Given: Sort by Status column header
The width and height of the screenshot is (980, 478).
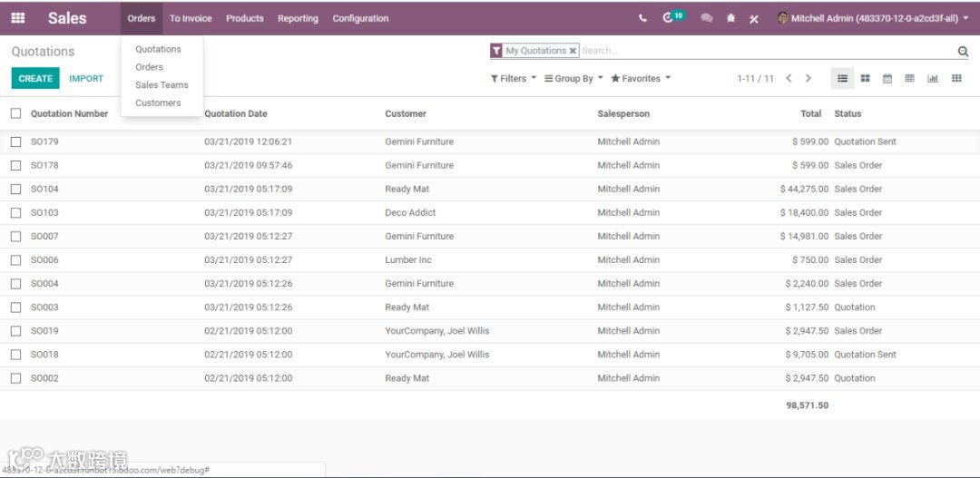Looking at the screenshot, I should [x=848, y=113].
